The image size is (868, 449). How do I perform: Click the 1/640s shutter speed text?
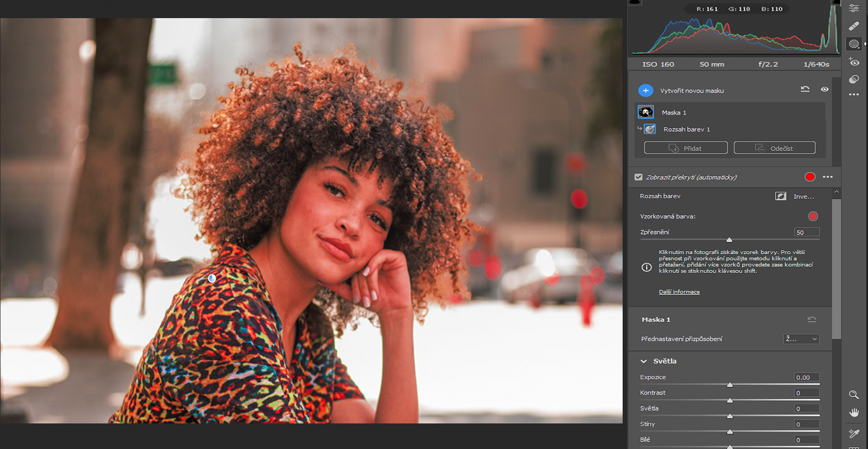[x=816, y=64]
